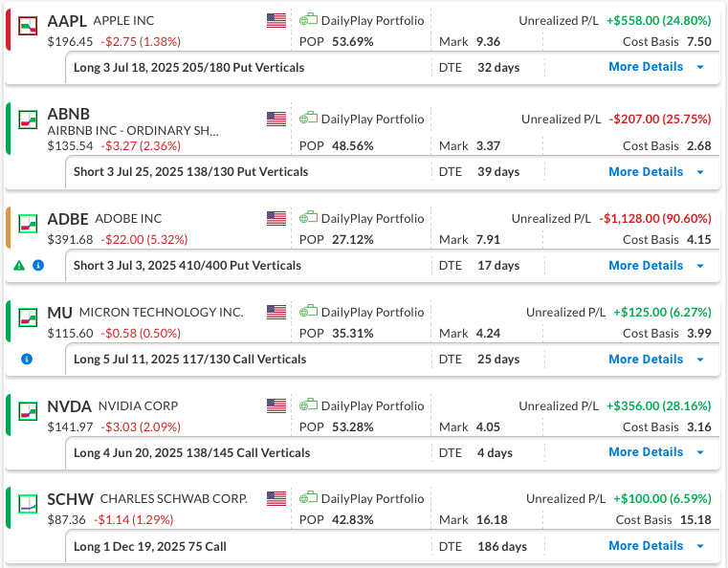Click the Cost Basis 3.99 value
Viewport: 728px width, 568px height.
pyautogui.click(x=698, y=334)
